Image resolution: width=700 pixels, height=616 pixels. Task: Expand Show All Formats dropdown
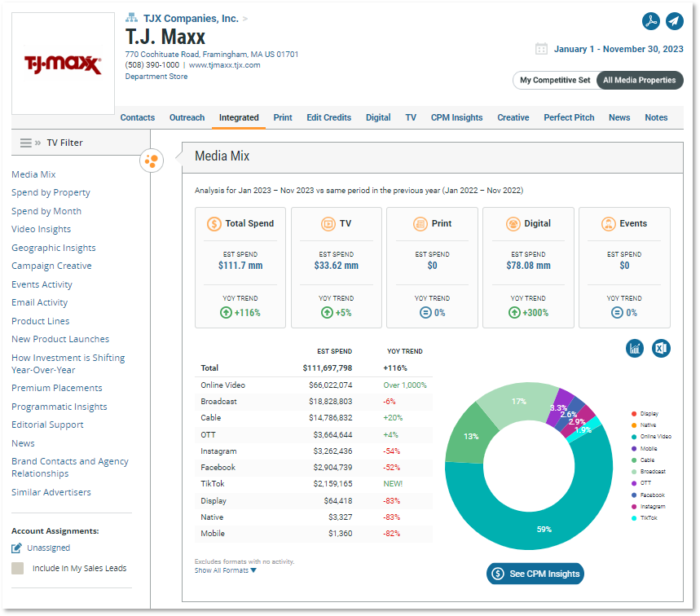(226, 570)
